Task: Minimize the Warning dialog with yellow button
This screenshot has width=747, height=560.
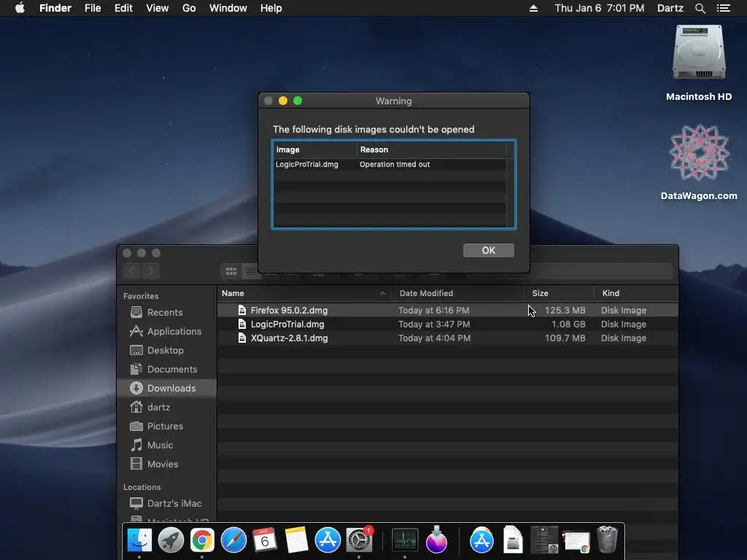Action: pyautogui.click(x=283, y=101)
